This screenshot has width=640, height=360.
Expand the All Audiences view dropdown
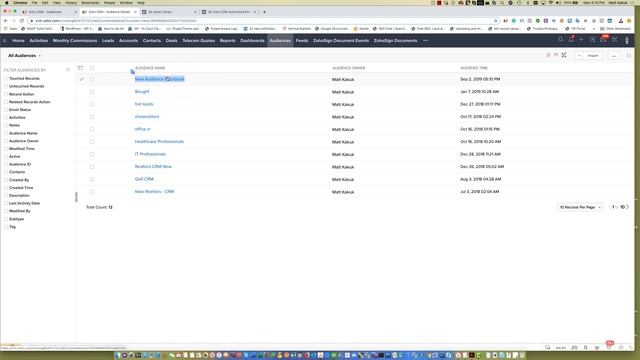tap(24, 56)
